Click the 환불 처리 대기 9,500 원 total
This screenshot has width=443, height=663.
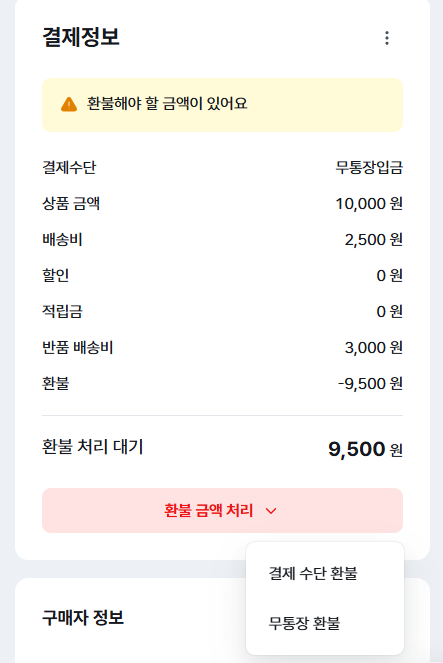365,449
